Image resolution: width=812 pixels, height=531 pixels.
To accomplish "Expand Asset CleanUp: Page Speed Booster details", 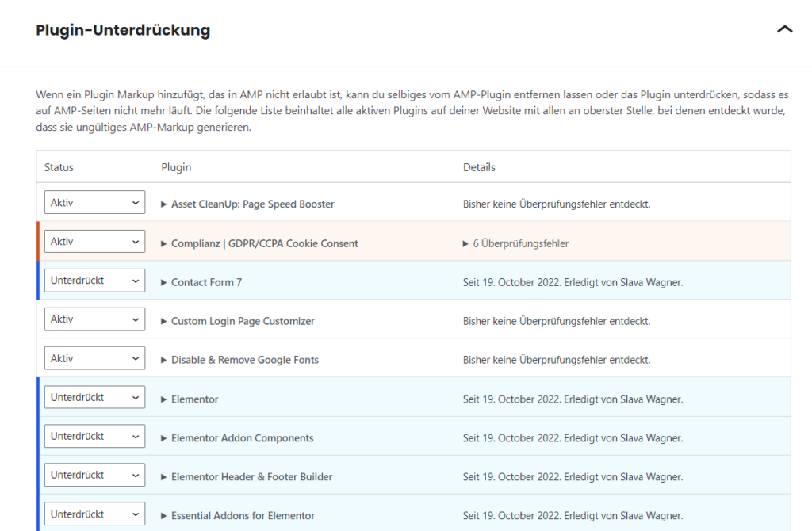I will coord(247,204).
